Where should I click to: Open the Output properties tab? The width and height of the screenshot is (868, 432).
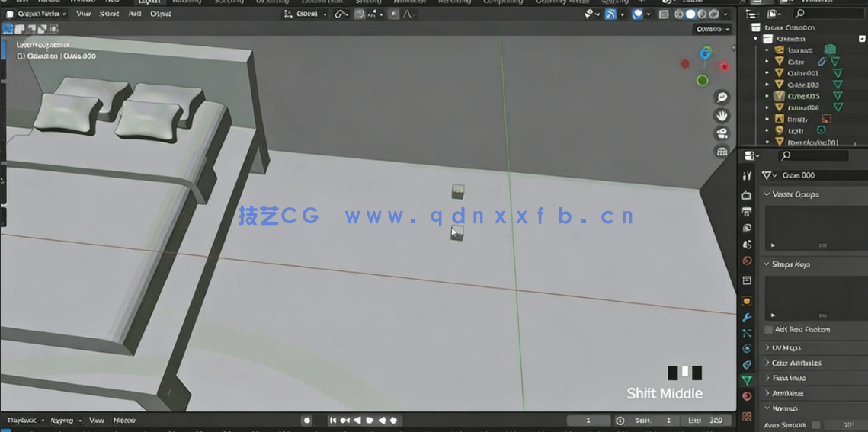(747, 211)
